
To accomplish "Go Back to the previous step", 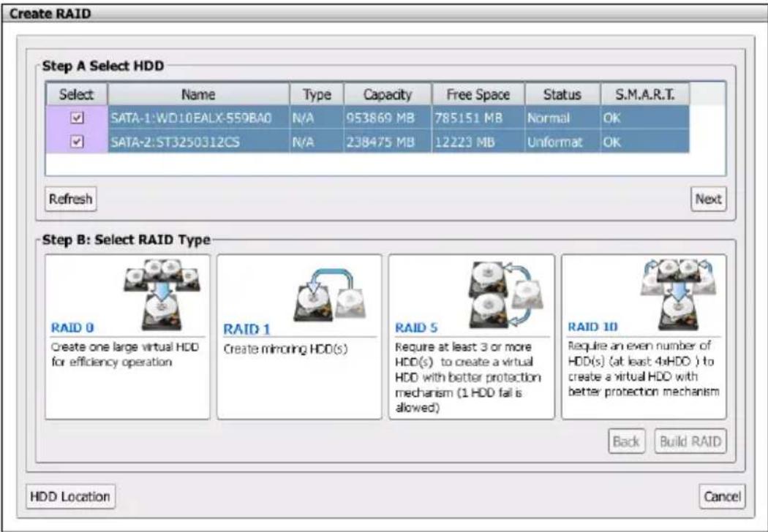I will pos(626,441).
